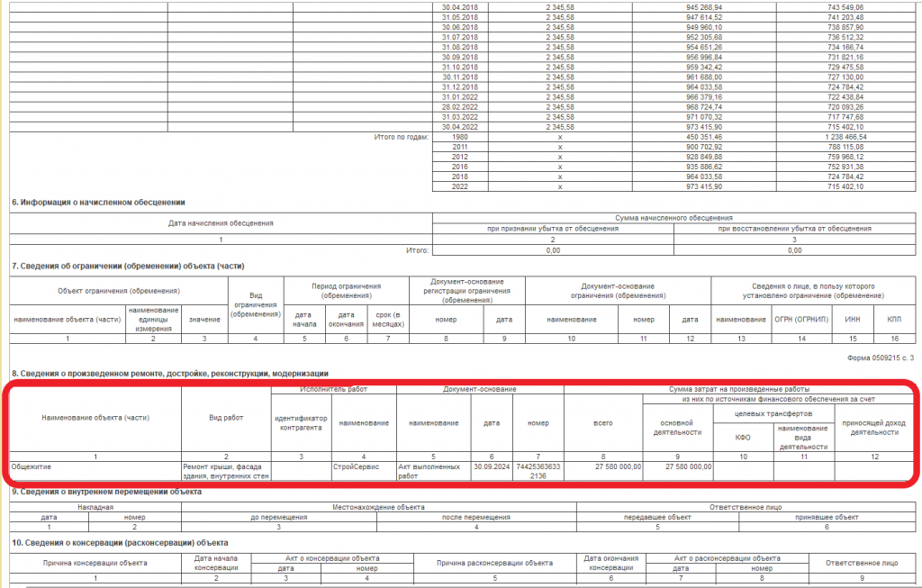Select the year 2011 cell
The height and width of the screenshot is (588, 922).
(460, 147)
